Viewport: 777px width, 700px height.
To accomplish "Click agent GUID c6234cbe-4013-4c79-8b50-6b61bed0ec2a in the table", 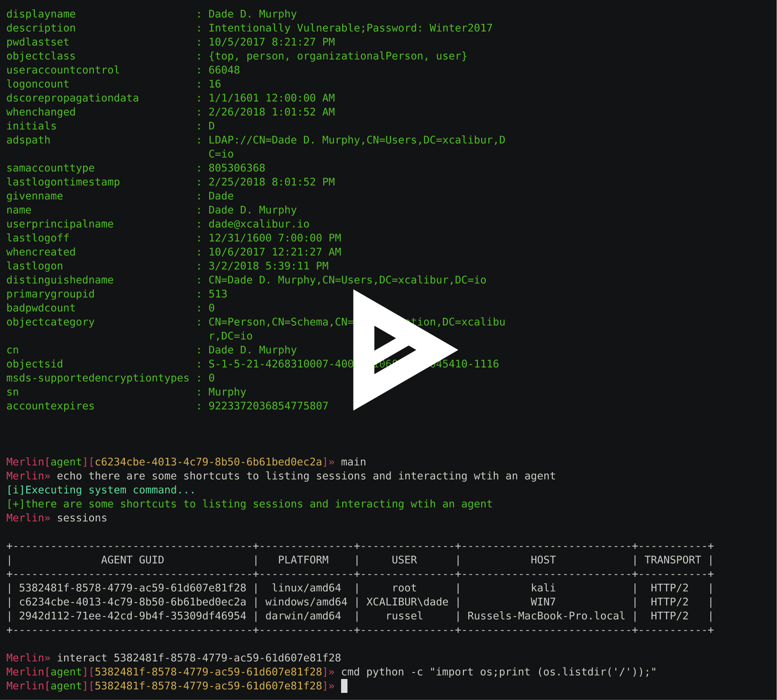I will tap(133, 602).
